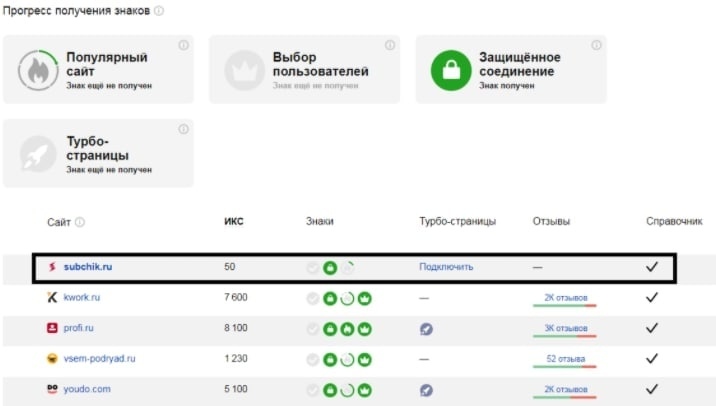Open vsem-podryad.ru site link
The width and height of the screenshot is (716, 406).
point(100,359)
